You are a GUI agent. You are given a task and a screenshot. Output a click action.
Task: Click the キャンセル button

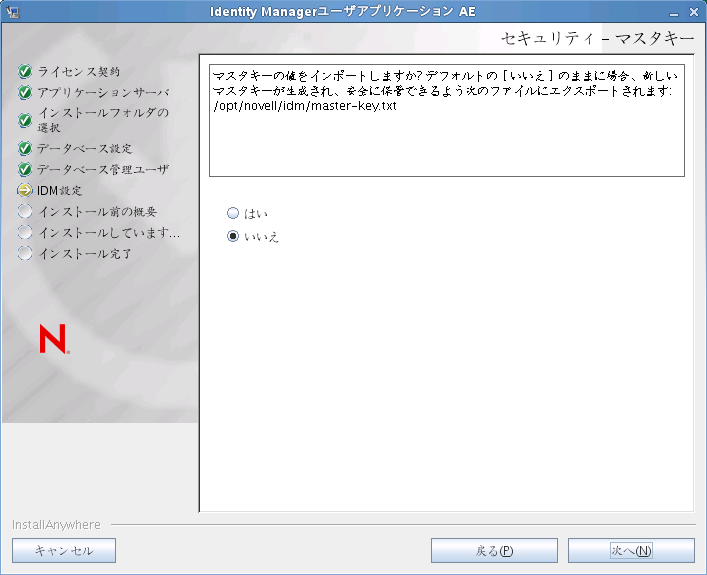point(64,550)
